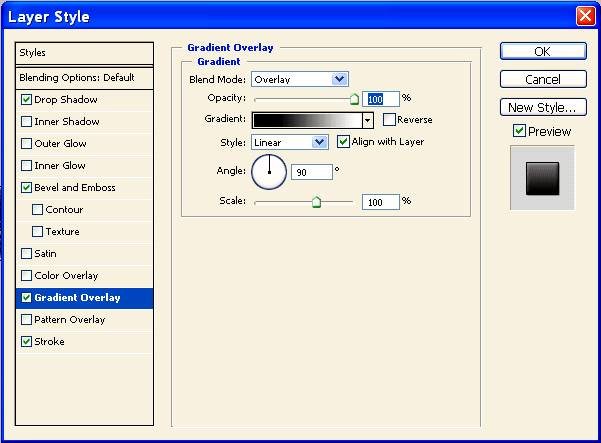Enable the Inner Shadow checkbox
Viewport: 601px width, 443px height.
tap(27, 122)
